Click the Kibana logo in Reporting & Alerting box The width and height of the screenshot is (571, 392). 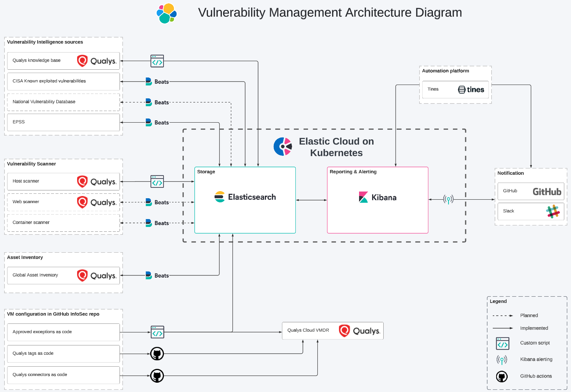click(x=378, y=197)
